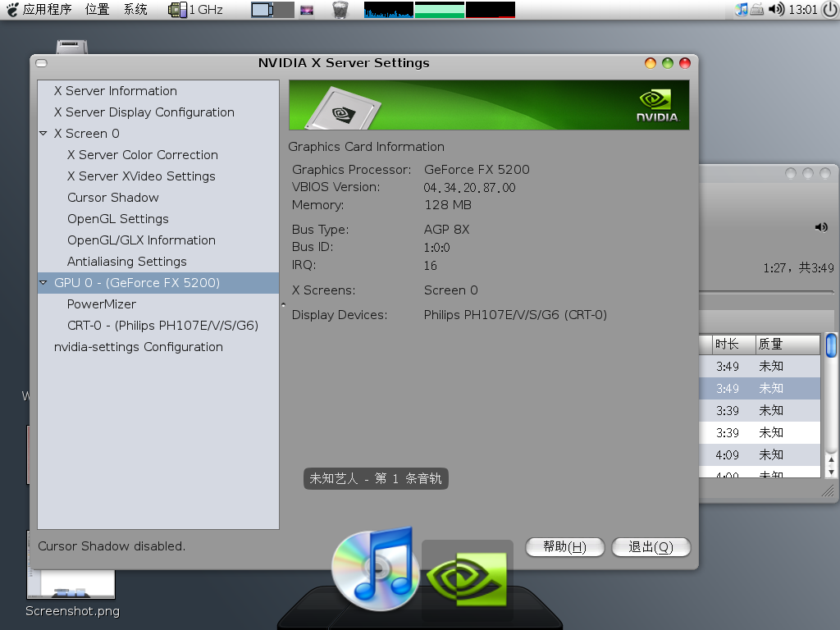
Task: Open X Server Color Correction page
Action: [143, 155]
